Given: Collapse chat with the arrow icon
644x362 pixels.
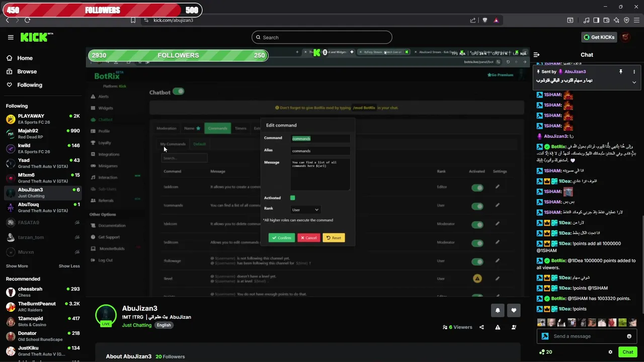Looking at the screenshot, I should tap(536, 55).
